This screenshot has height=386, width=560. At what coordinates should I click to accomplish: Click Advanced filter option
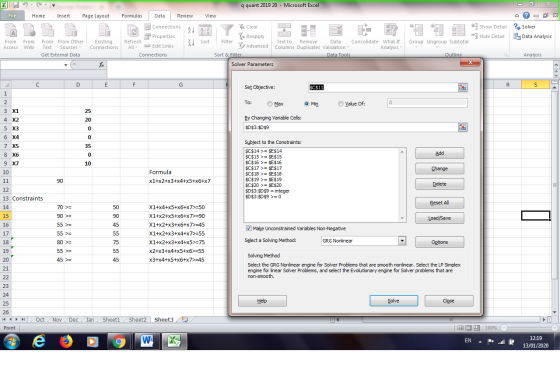(253, 46)
